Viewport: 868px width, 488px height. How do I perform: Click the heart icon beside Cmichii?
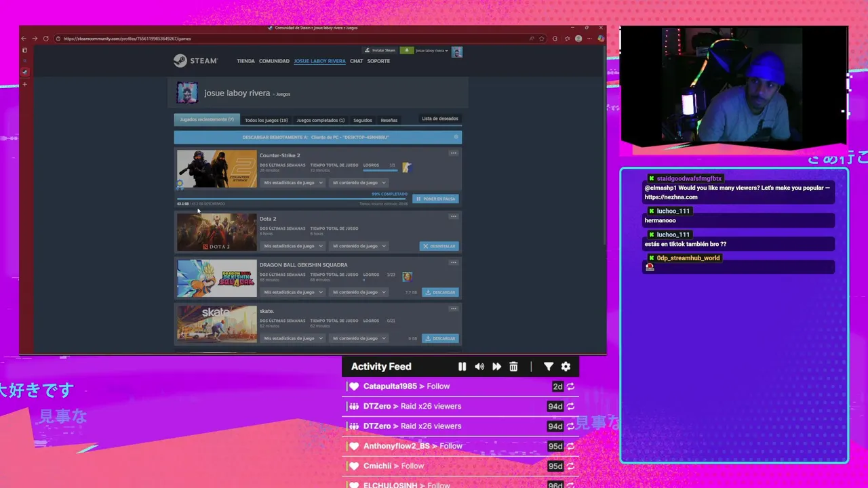point(354,466)
